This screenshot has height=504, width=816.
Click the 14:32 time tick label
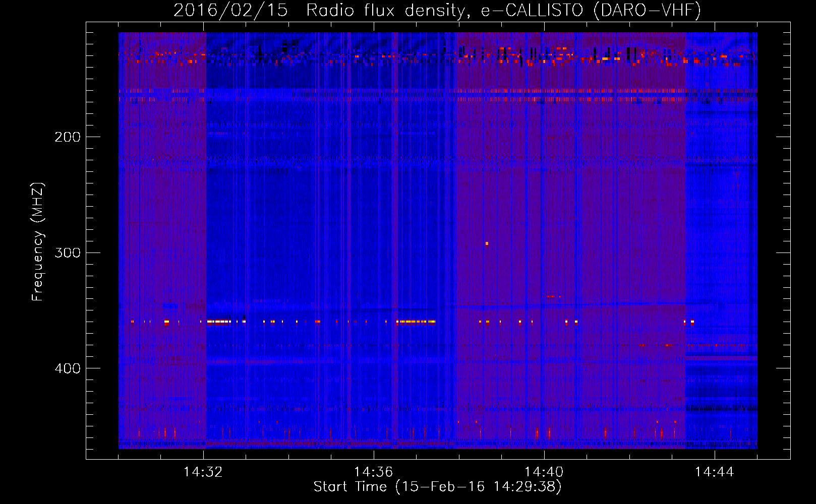pos(203,472)
